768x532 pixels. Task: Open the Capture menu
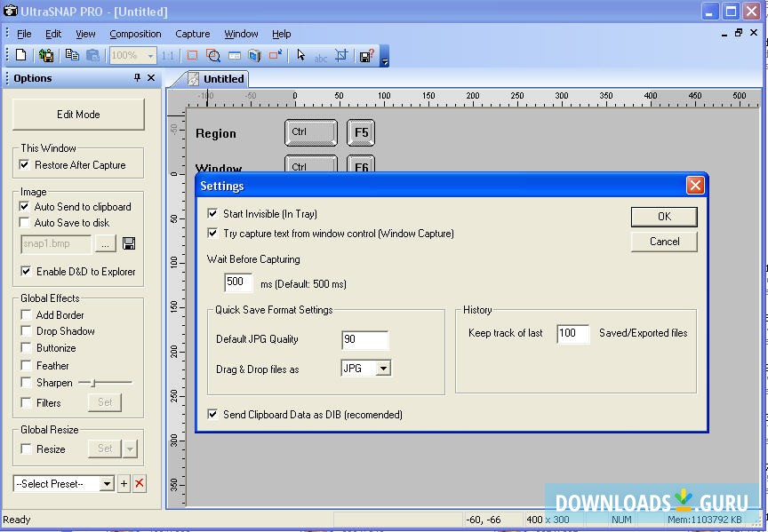(192, 34)
